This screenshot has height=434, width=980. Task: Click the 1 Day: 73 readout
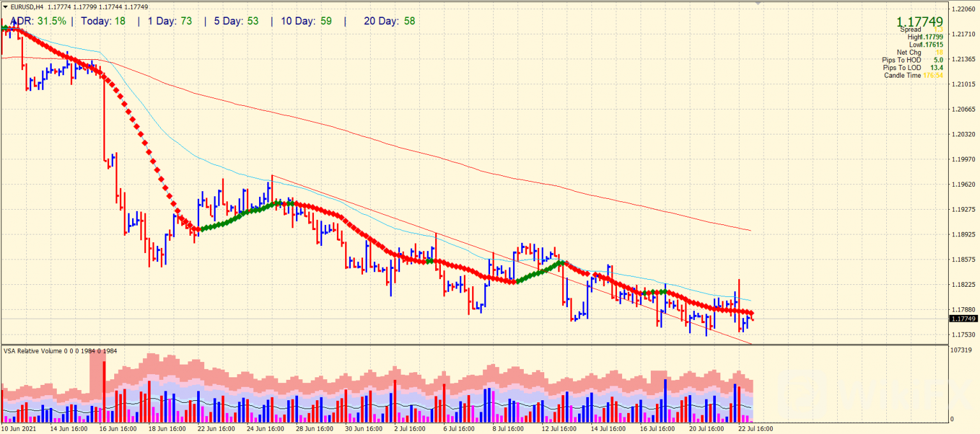(x=170, y=21)
